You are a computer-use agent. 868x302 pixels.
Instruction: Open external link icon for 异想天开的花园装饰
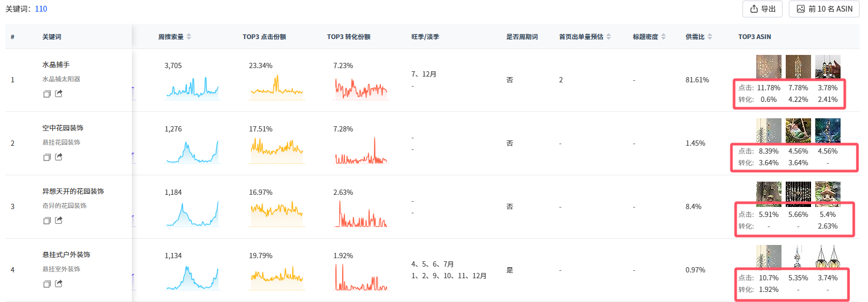[x=59, y=220]
